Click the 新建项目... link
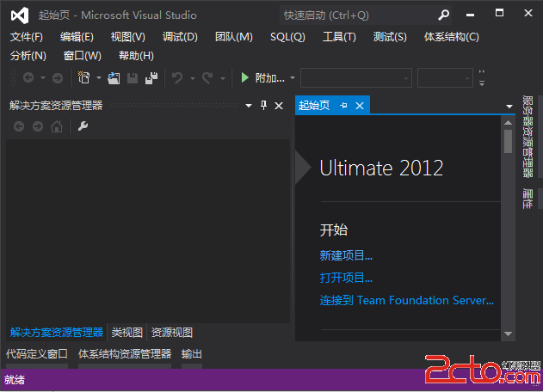This screenshot has height=392, width=543. click(x=346, y=255)
